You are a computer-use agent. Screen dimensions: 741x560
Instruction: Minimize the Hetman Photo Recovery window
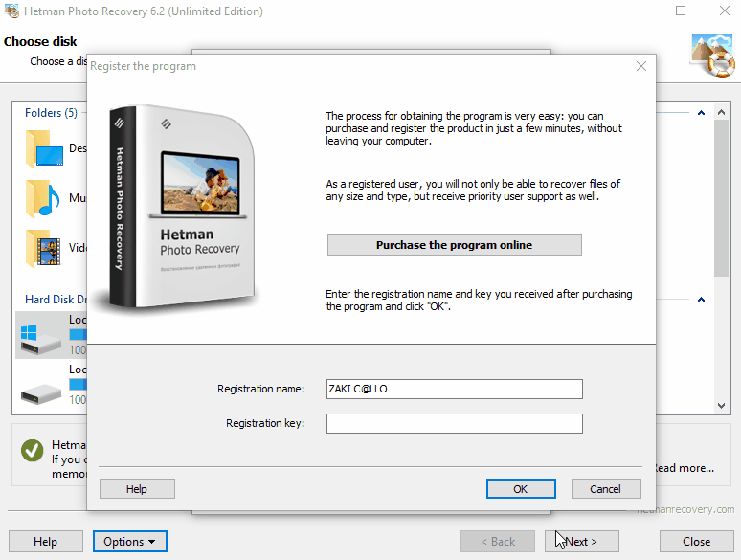pyautogui.click(x=638, y=11)
